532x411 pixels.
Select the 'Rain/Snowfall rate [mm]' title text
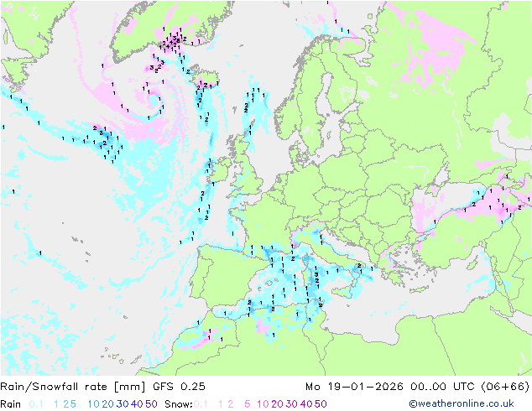(x=73, y=387)
